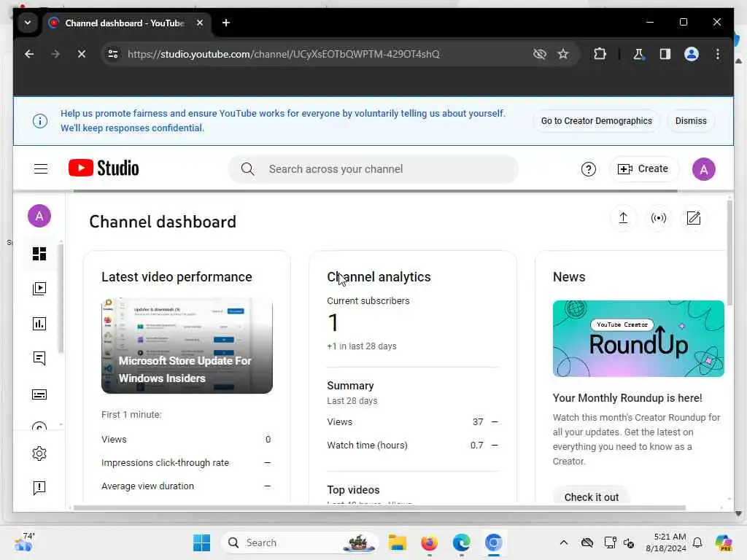Click the Upload videos arrow icon

coord(623,218)
